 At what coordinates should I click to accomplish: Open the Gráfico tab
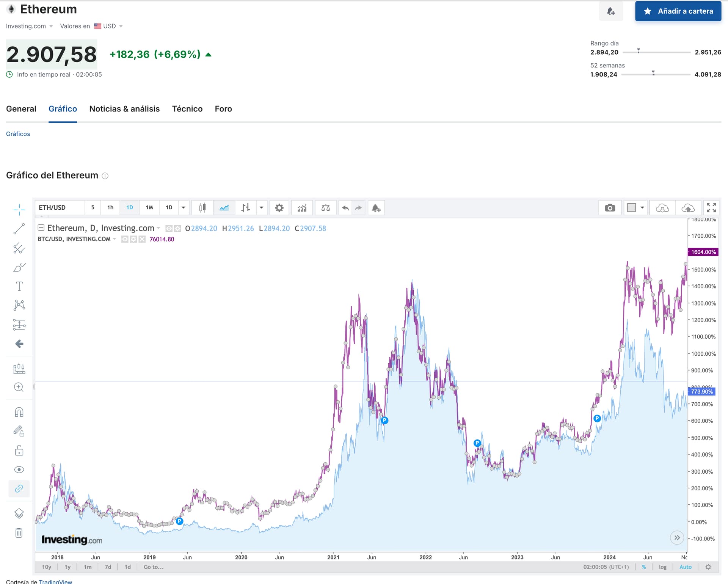(63, 109)
